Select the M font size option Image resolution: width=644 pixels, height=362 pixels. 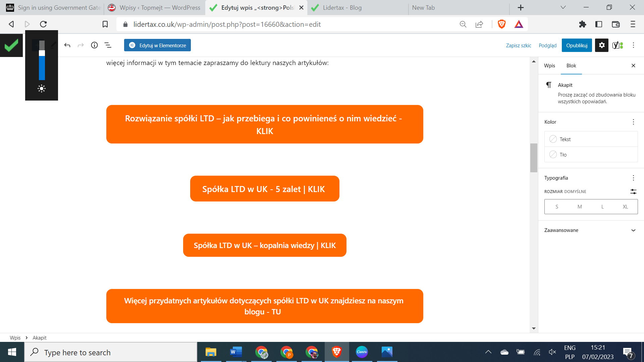(x=580, y=207)
